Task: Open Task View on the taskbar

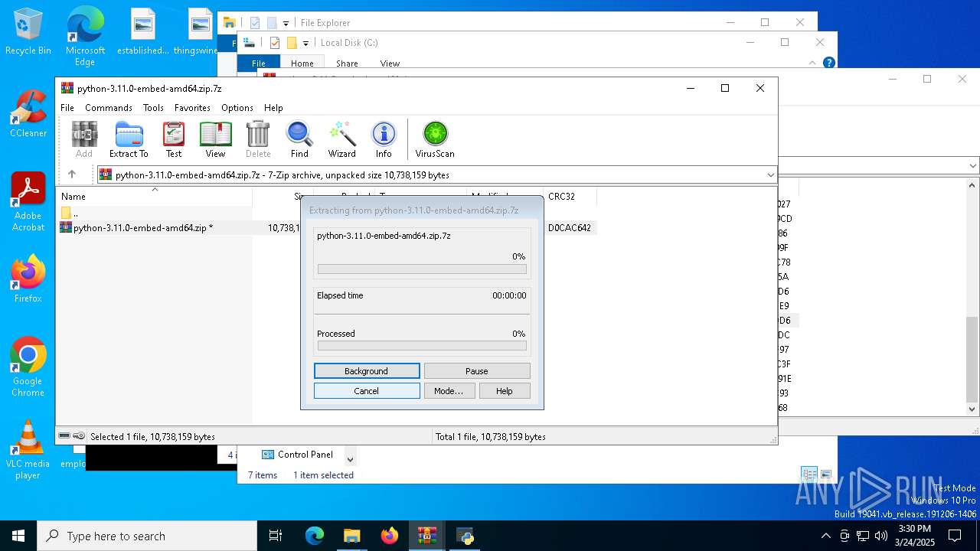Action: point(276,536)
